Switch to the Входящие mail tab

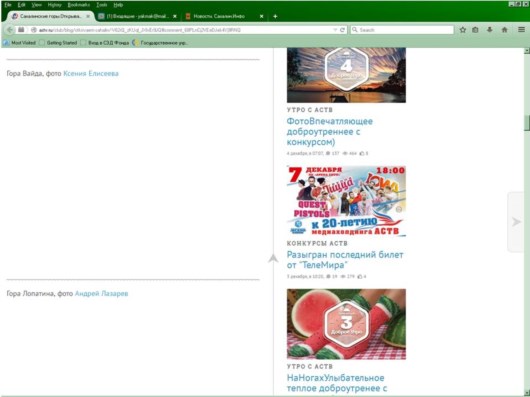tap(137, 16)
